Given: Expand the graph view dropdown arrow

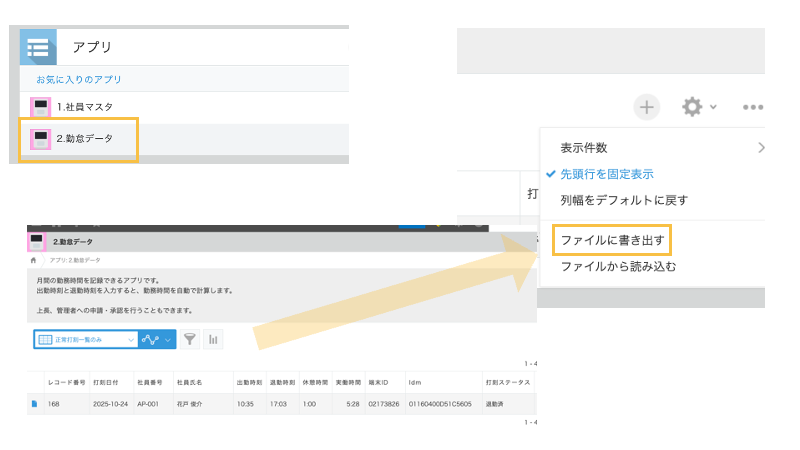Looking at the screenshot, I should point(167,340).
